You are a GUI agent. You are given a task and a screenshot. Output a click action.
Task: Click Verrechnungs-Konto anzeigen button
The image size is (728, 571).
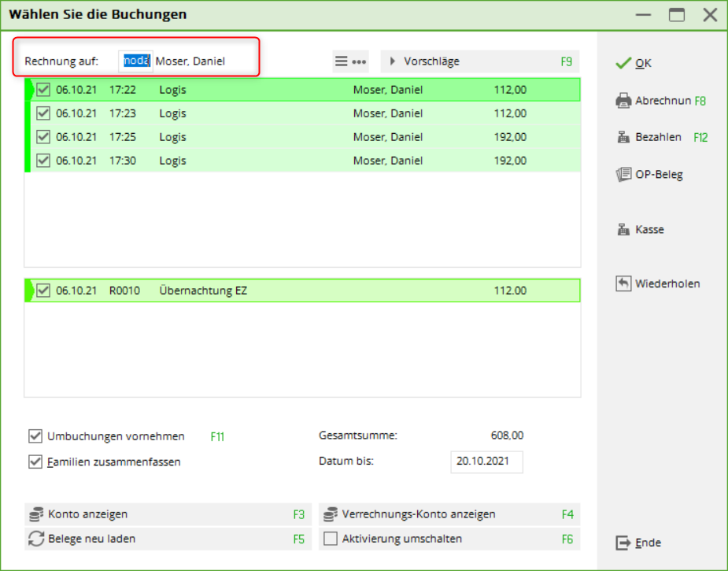coord(449,514)
